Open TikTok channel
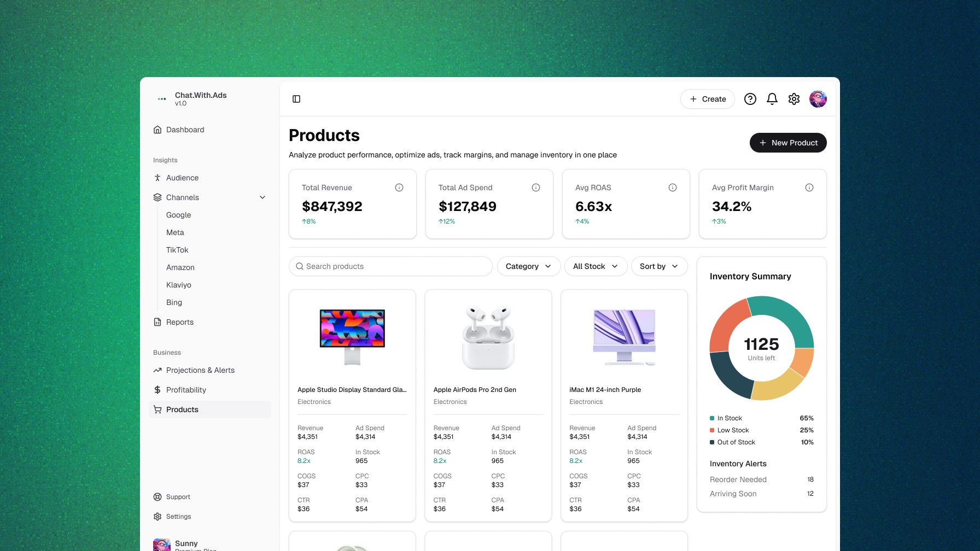980x551 pixels. [177, 250]
